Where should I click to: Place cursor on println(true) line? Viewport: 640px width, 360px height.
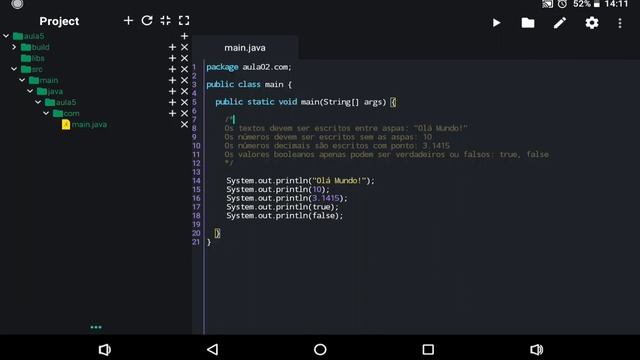[x=282, y=207]
